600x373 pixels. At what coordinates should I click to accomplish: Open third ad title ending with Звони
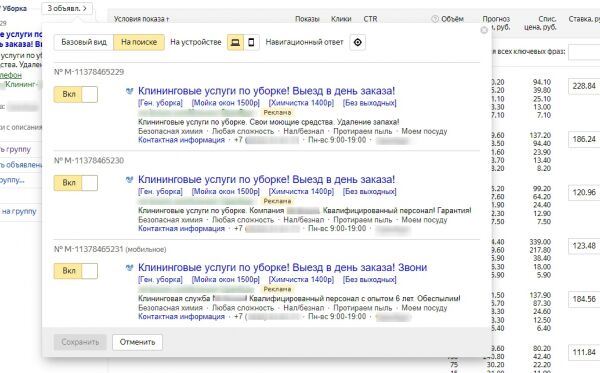282,267
